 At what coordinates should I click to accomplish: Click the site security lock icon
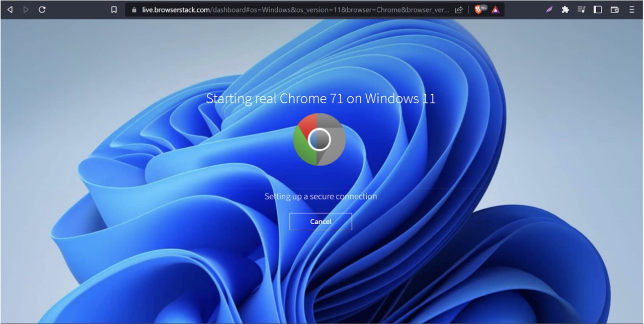tap(133, 9)
